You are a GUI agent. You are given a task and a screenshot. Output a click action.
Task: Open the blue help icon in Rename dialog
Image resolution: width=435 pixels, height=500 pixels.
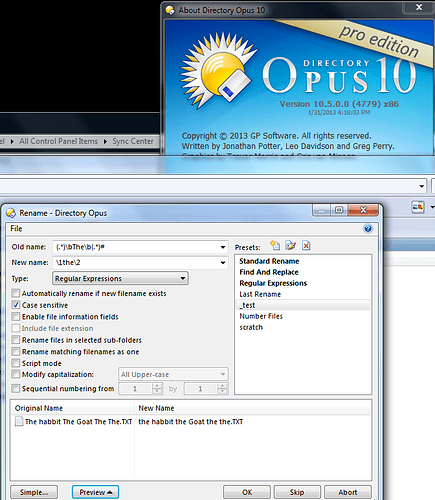[368, 229]
